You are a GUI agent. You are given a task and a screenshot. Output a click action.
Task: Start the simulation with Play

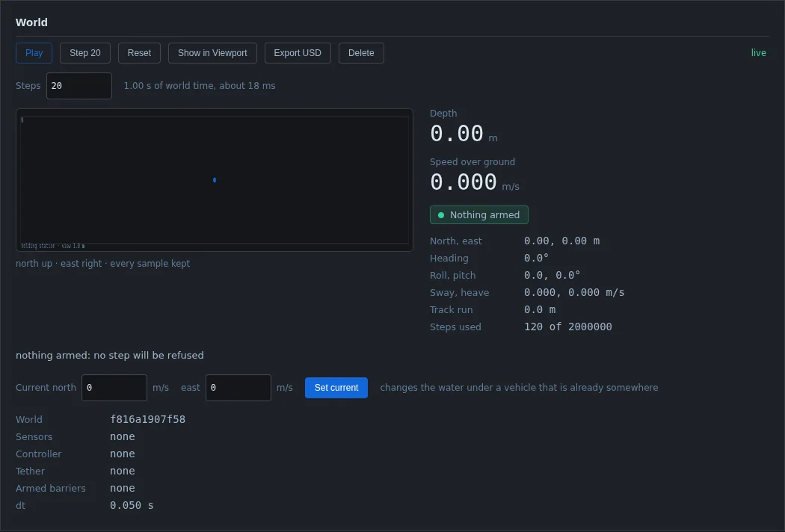pyautogui.click(x=34, y=53)
